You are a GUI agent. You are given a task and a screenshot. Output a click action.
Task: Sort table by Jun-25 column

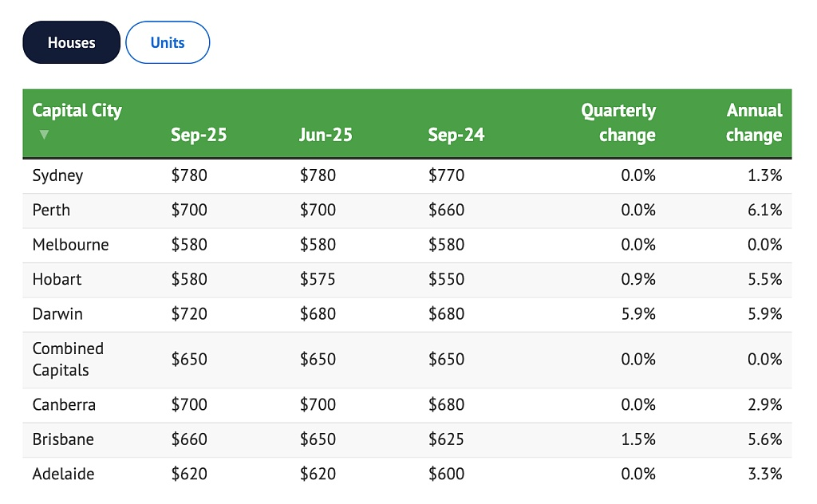[x=326, y=135]
